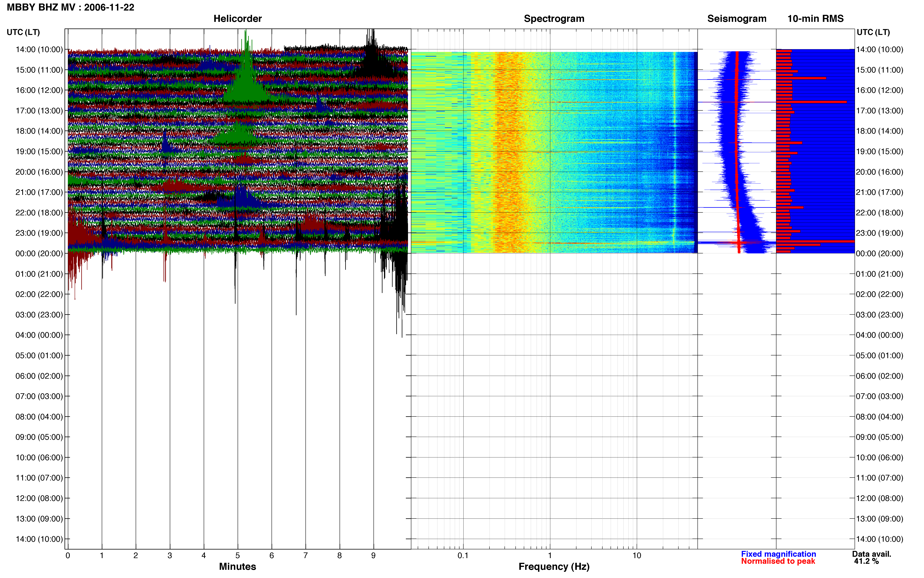Click left time label '22:00 (18:00)'
Image resolution: width=924 pixels, height=578 pixels.
pos(39,213)
